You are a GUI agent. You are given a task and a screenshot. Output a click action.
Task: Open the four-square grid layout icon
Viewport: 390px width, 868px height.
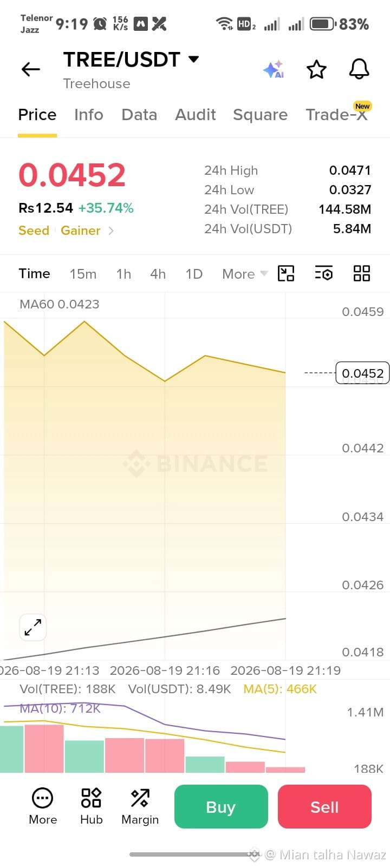coord(361,273)
